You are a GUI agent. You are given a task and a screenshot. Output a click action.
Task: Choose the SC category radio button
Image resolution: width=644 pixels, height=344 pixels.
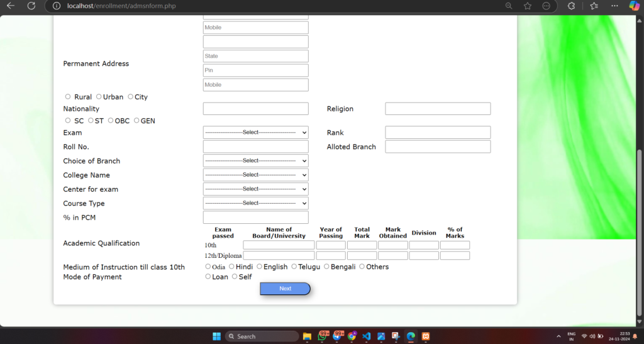[x=68, y=121]
